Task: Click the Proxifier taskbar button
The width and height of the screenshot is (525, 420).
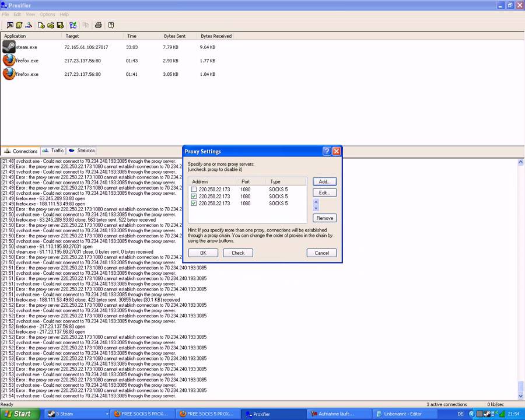Action: (x=274, y=414)
